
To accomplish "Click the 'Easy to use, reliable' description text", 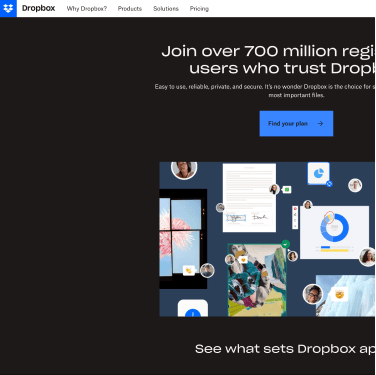I will (x=265, y=91).
